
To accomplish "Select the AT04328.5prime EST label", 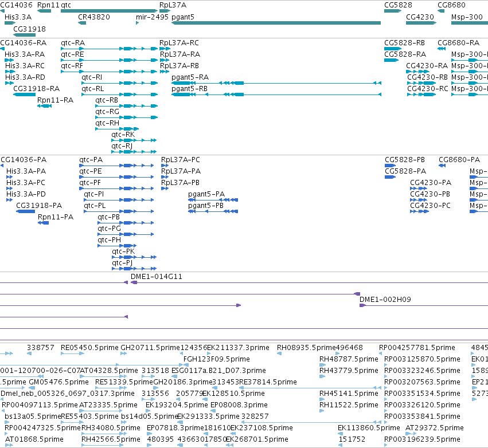I will pyautogui.click(x=109, y=371).
